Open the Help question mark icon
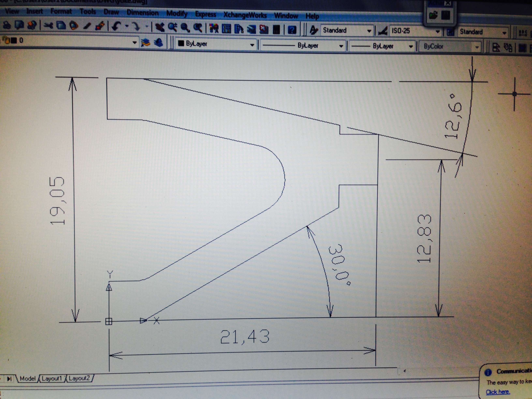Image resolution: width=532 pixels, height=399 pixels. (x=292, y=30)
